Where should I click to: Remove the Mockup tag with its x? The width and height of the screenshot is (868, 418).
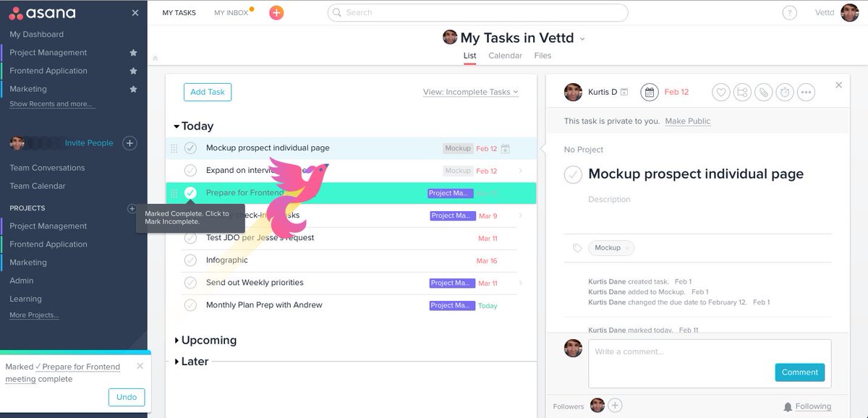pos(627,248)
